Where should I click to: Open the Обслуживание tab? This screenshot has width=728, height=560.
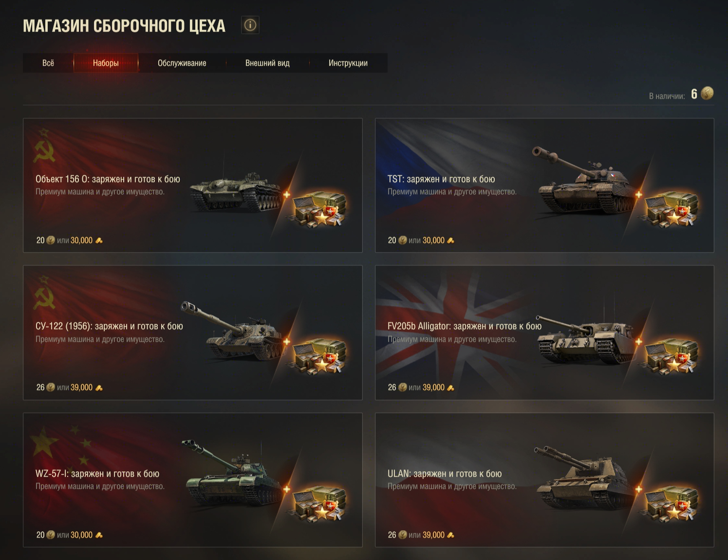click(182, 63)
